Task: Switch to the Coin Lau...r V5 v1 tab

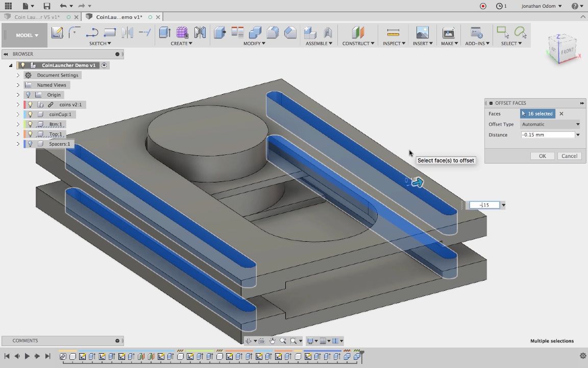Action: [36, 17]
